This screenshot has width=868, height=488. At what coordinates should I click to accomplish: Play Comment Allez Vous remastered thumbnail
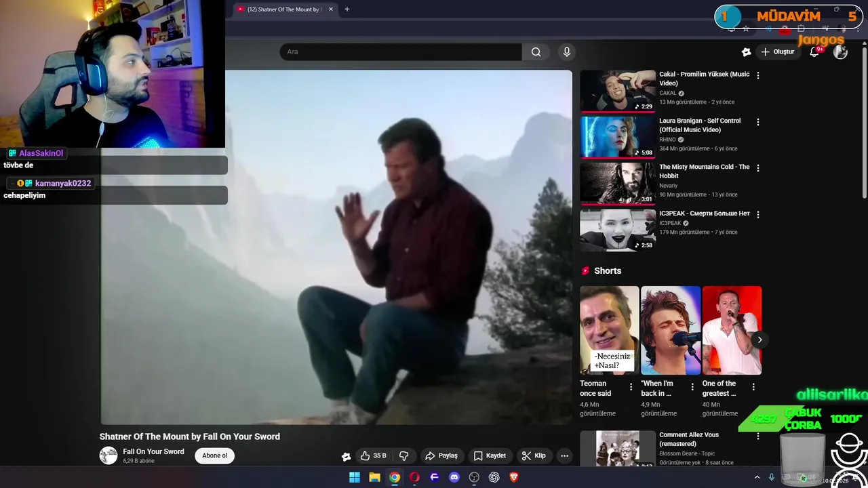coord(618,449)
